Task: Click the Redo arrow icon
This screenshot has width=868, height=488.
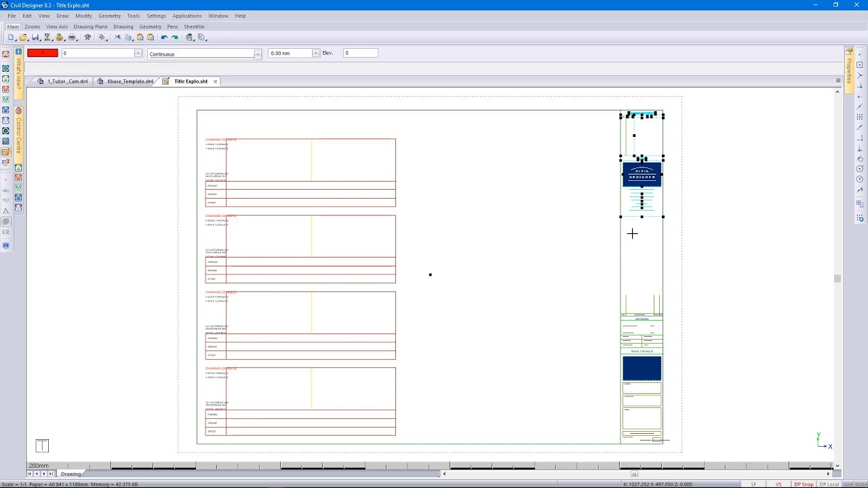Action: point(175,37)
